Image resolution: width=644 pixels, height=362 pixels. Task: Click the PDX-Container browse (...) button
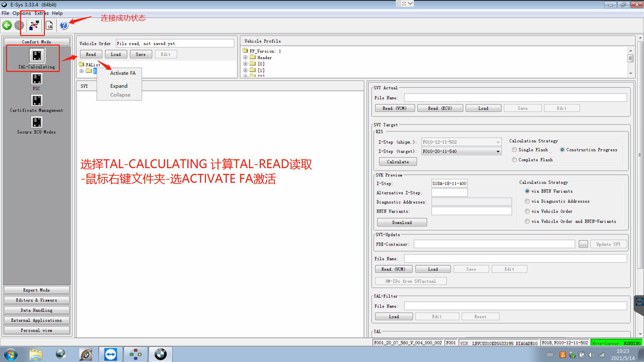[583, 244]
